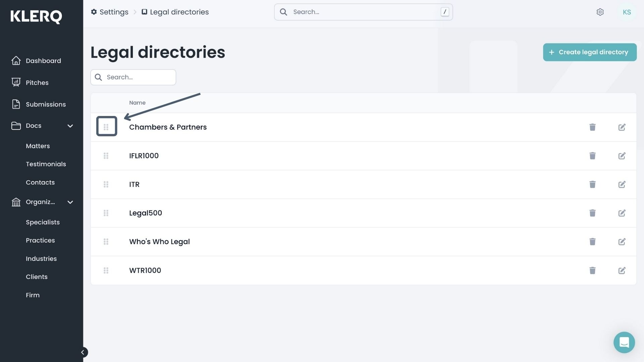Viewport: 644px width, 362px height.
Task: Select the WTR1000 name text
Action: point(145,270)
